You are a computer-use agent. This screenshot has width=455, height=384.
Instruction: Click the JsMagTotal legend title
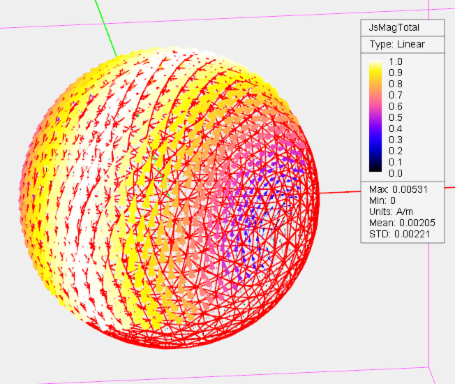(394, 28)
